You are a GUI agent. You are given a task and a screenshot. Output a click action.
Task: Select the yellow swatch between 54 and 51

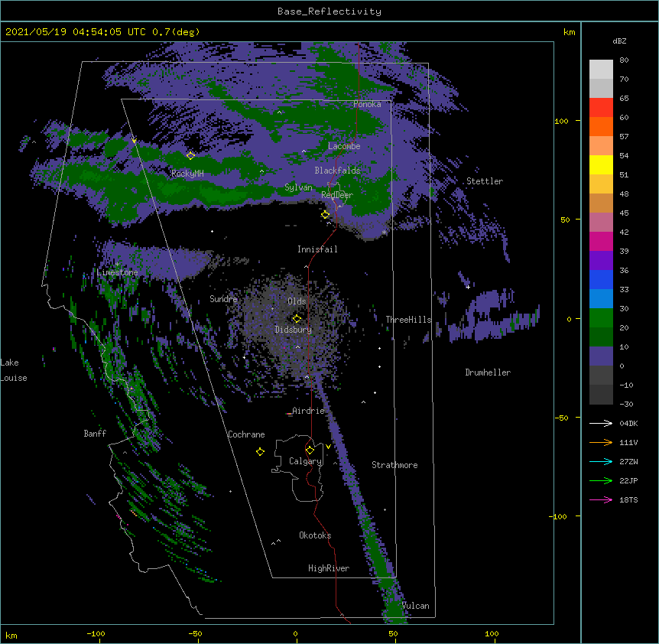coord(601,164)
